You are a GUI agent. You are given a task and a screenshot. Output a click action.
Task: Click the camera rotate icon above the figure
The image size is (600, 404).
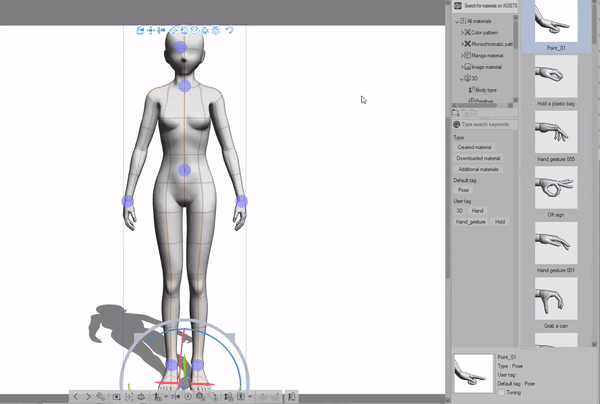point(140,30)
